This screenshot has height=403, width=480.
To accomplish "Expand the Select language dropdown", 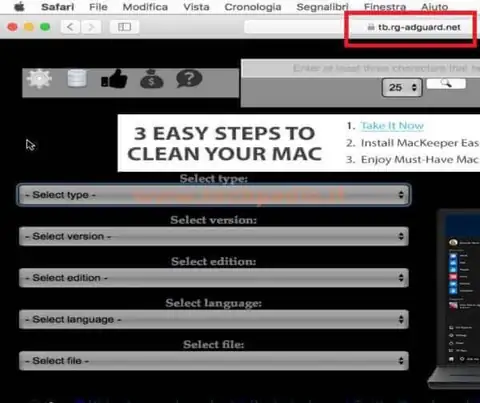I will pyautogui.click(x=214, y=319).
